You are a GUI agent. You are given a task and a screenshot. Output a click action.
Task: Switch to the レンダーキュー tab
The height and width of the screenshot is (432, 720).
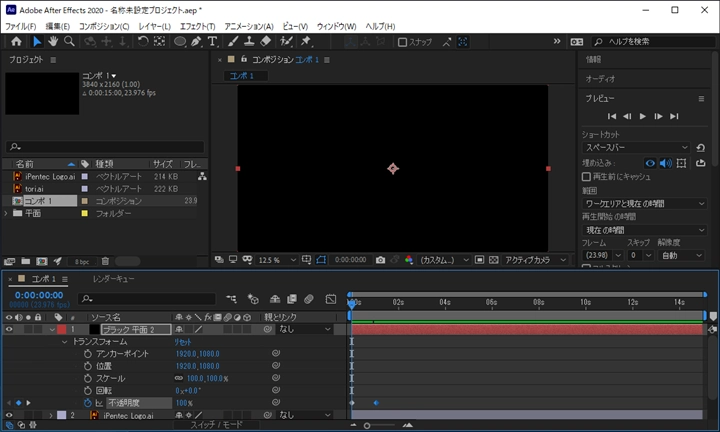click(x=113, y=279)
